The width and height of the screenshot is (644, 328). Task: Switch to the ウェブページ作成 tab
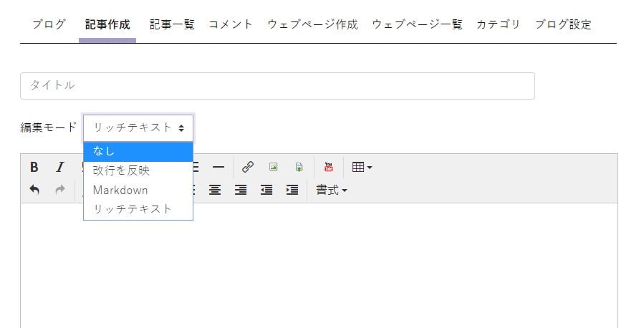pyautogui.click(x=312, y=24)
